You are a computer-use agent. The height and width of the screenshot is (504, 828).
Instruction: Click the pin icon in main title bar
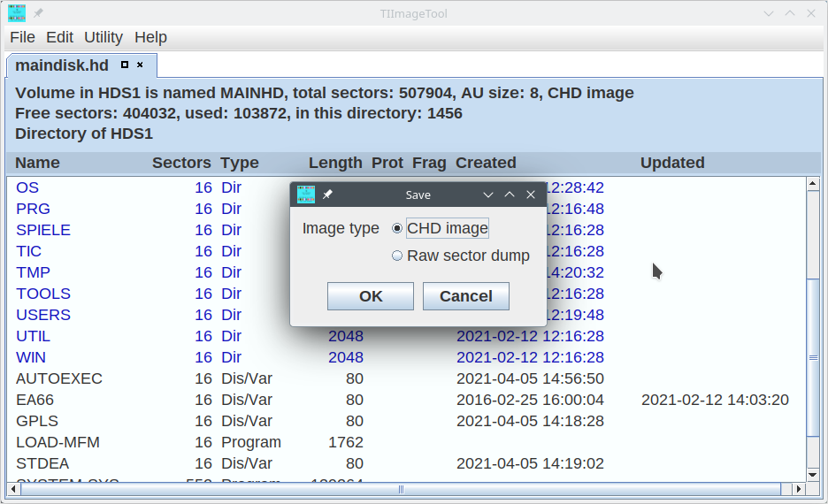(x=39, y=13)
